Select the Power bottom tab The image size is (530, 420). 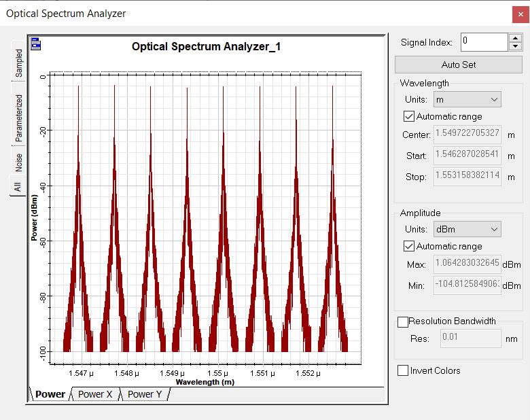(50, 394)
